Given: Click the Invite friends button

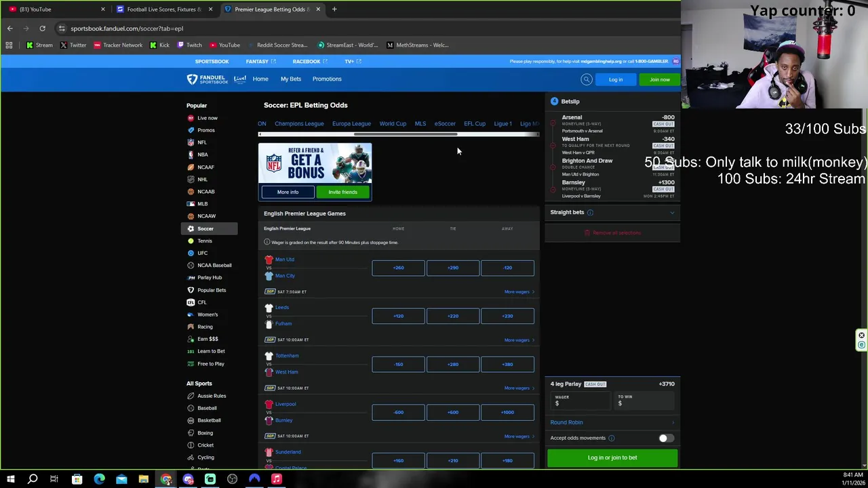Looking at the screenshot, I should [342, 192].
